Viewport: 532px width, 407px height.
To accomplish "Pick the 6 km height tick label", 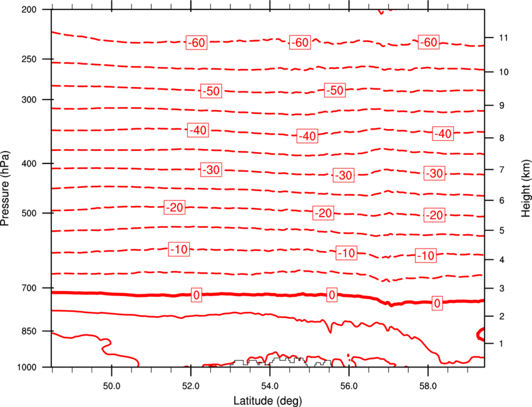I will [502, 200].
